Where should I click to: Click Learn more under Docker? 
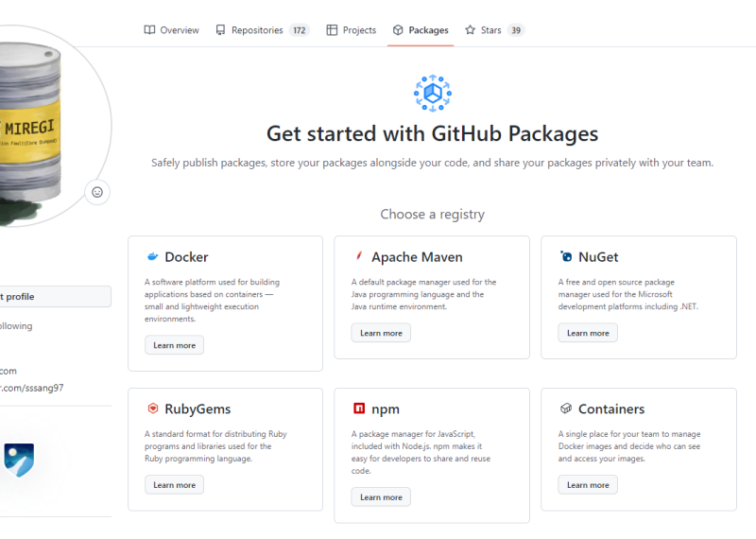tap(174, 345)
